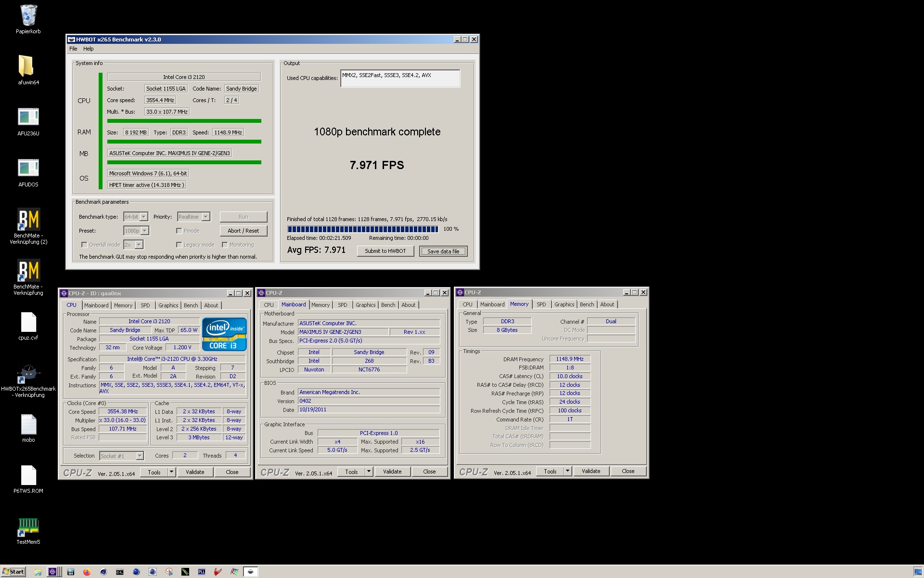
Task: Switch to Bench tab in CPU-Z qaa0nx window
Action: click(x=191, y=305)
